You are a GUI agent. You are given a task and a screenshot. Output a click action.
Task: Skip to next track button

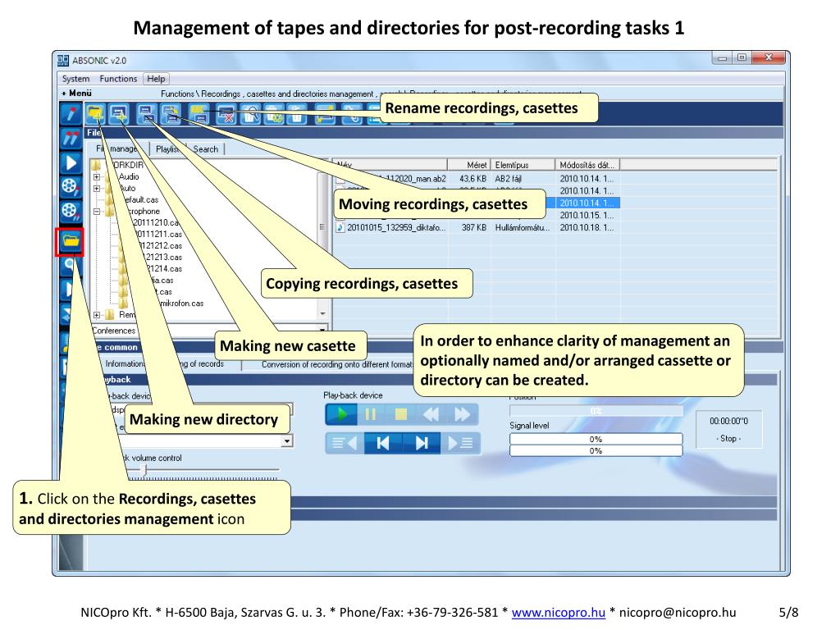422,443
